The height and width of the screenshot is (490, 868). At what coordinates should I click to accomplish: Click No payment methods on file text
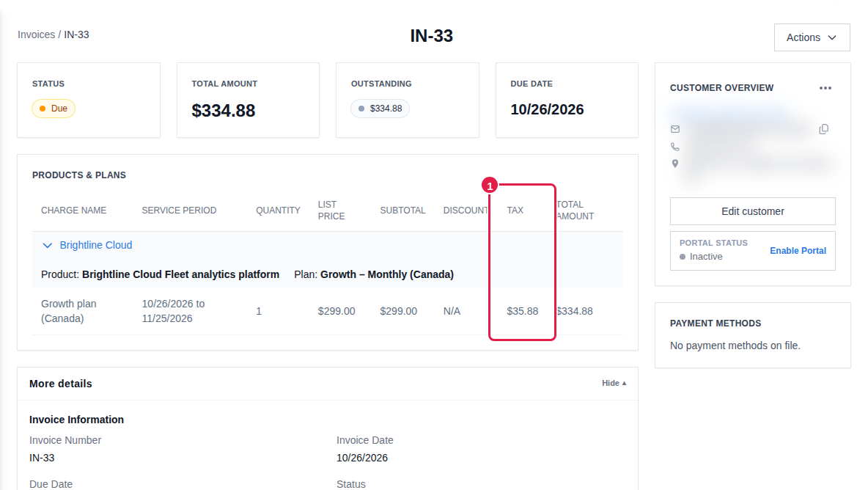pos(735,345)
